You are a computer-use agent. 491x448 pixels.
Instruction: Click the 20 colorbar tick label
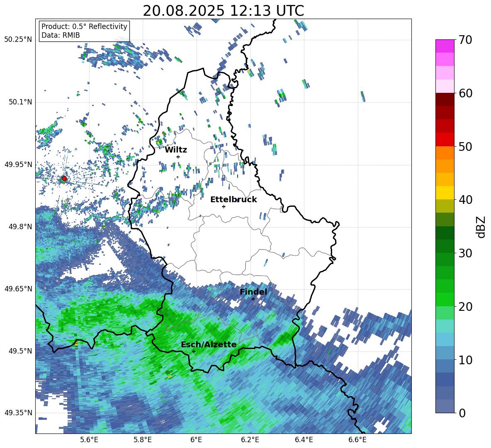click(465, 306)
